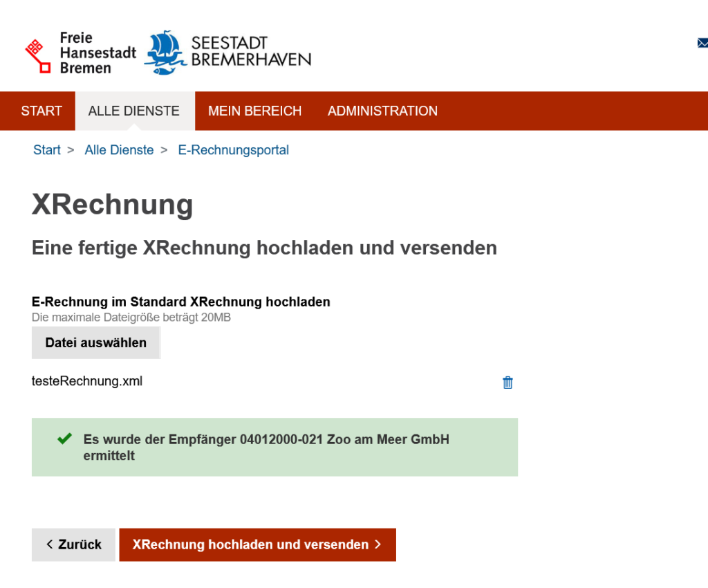The image size is (708, 588).
Task: Click the Empfänger 04012000-021 confirmation message
Action: [x=274, y=447]
